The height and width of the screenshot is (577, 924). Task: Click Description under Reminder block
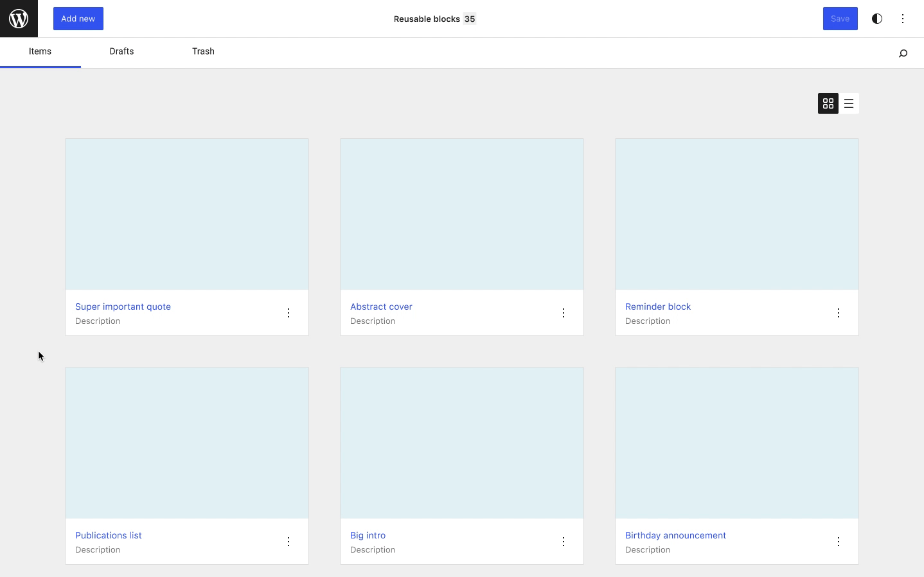click(x=648, y=321)
